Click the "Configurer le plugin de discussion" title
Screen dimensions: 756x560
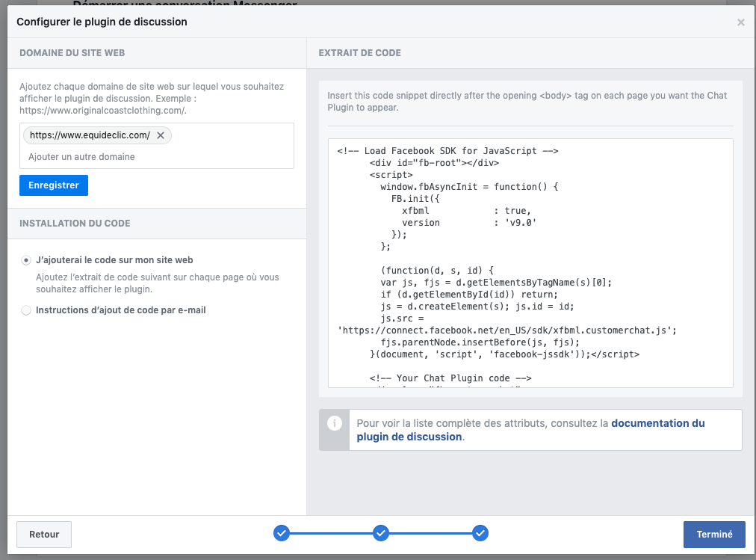102,22
